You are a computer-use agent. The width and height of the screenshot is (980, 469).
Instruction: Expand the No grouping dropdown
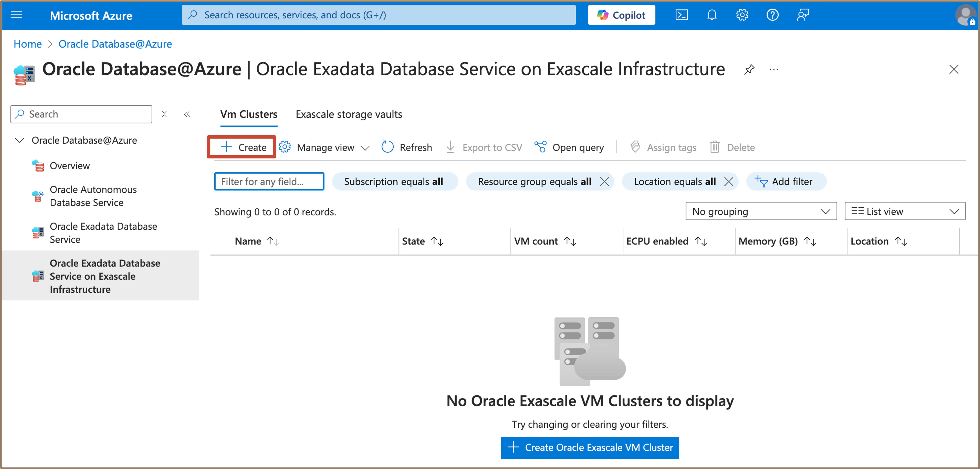click(761, 211)
